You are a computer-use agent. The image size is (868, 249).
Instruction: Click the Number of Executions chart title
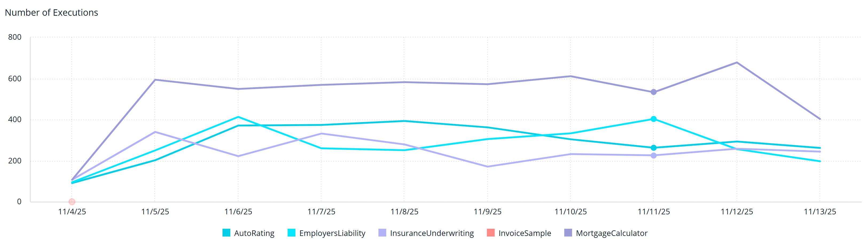click(x=51, y=13)
